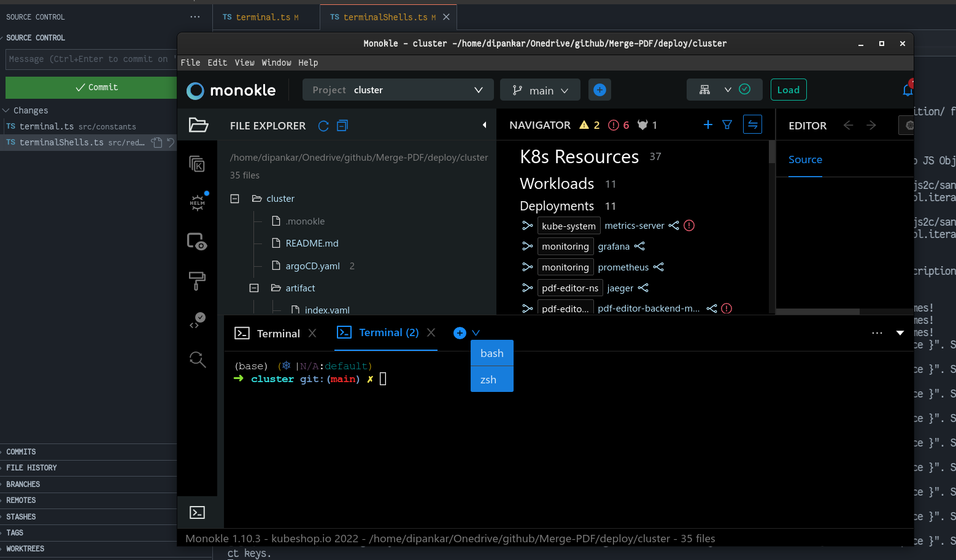Click the cluster connection icon

point(705,90)
